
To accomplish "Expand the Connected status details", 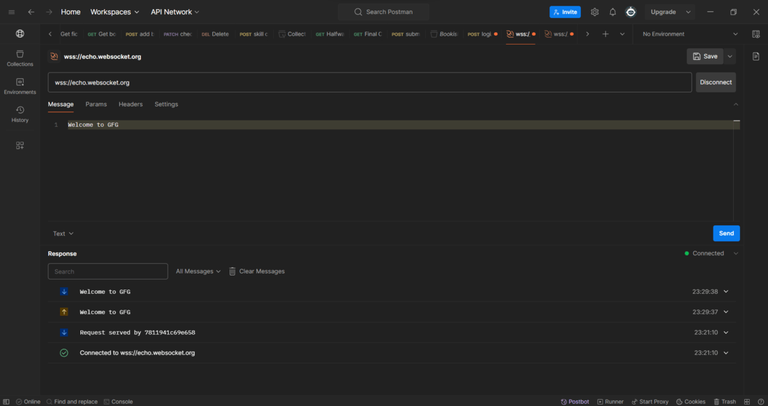I will [x=735, y=253].
